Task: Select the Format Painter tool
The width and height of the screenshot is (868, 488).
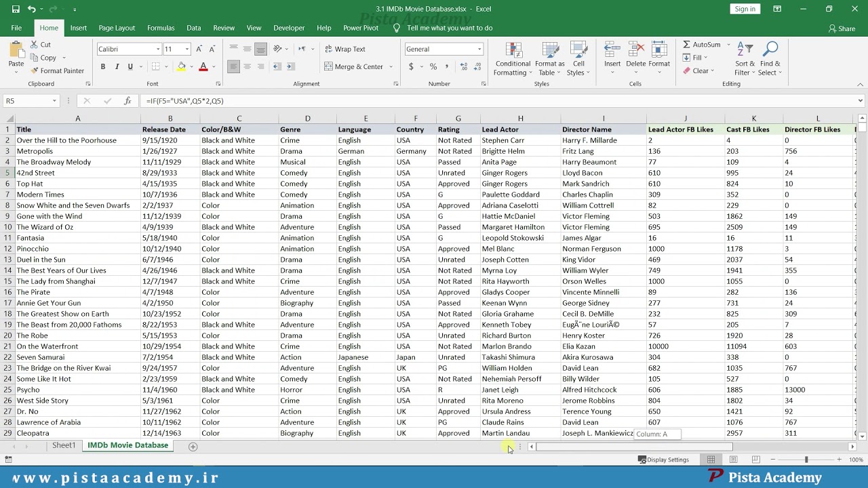Action: point(57,70)
